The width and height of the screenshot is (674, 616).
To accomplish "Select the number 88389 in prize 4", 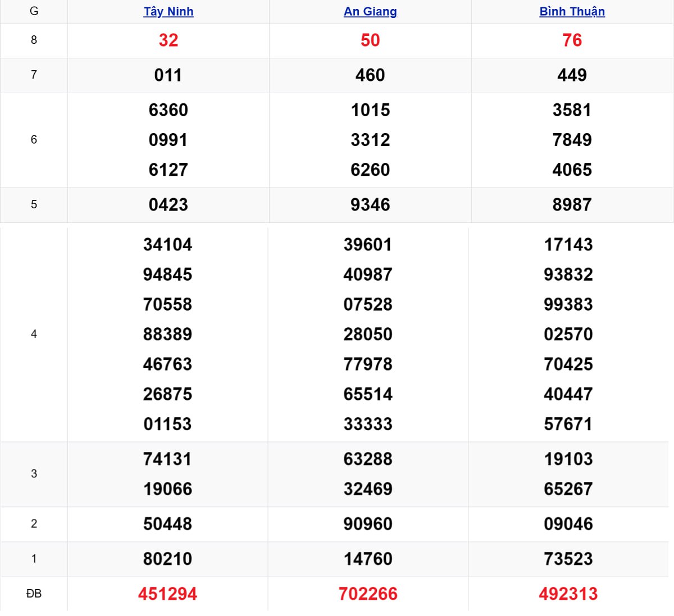I will point(167,334).
